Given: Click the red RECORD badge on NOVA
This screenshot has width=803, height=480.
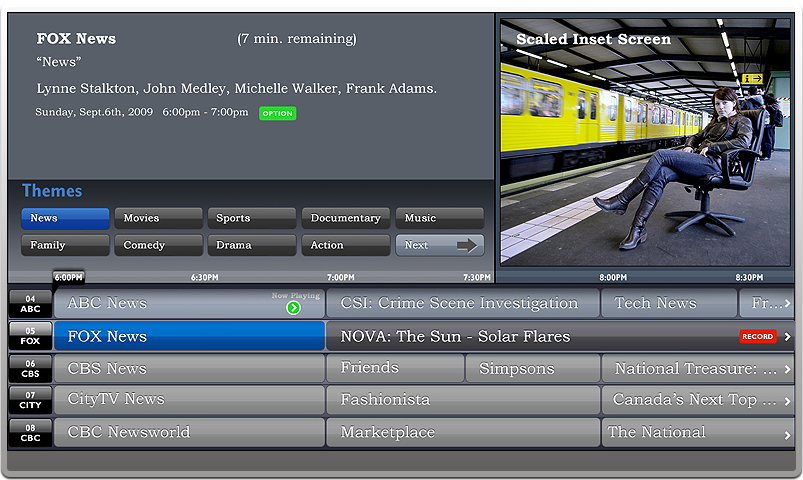Looking at the screenshot, I should click(758, 337).
